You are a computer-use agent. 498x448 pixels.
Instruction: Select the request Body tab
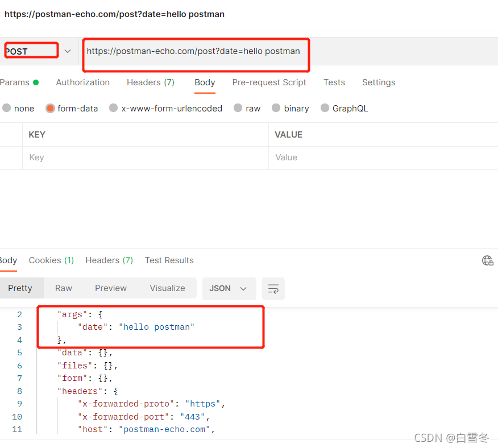point(205,82)
